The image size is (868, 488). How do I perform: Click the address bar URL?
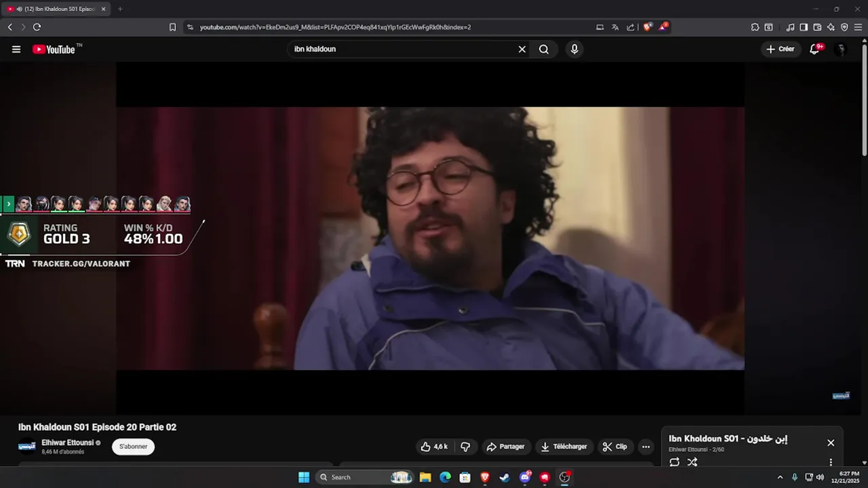click(335, 27)
